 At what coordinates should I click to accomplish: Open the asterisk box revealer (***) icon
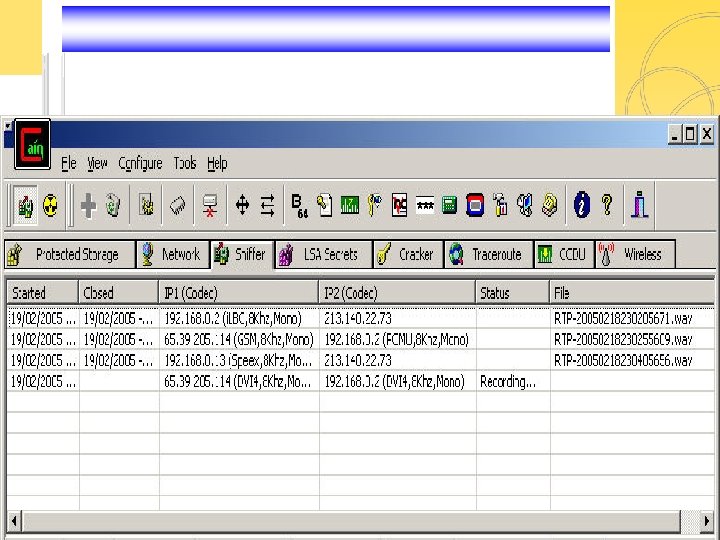425,206
